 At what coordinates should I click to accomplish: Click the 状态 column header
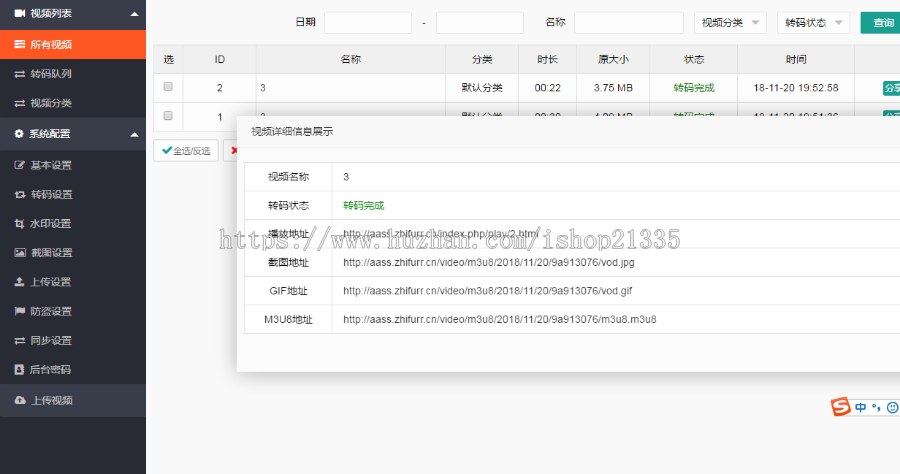point(694,59)
